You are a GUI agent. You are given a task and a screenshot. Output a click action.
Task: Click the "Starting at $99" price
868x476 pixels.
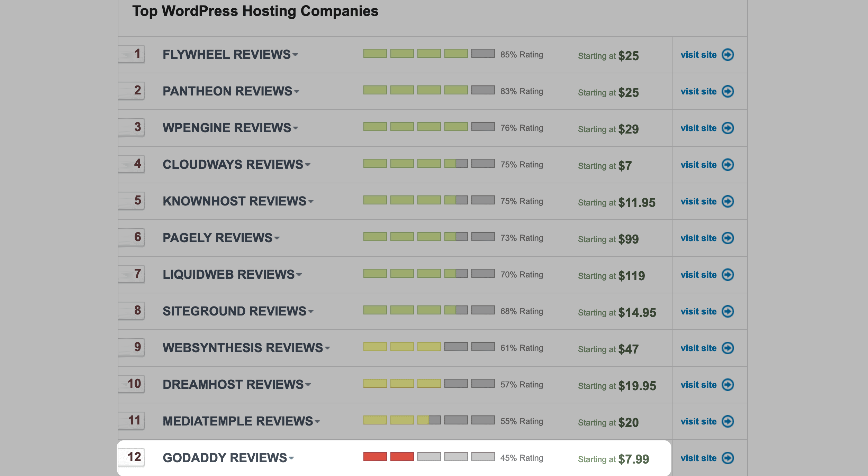click(608, 239)
